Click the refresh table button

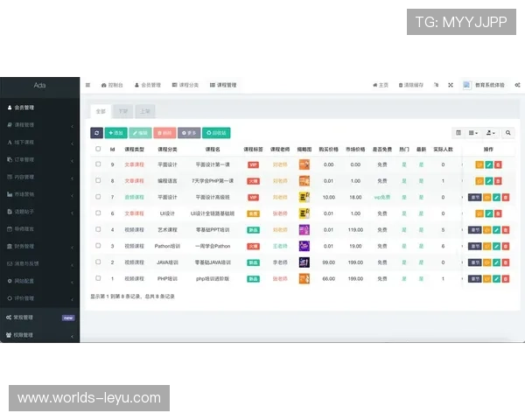[x=96, y=133]
